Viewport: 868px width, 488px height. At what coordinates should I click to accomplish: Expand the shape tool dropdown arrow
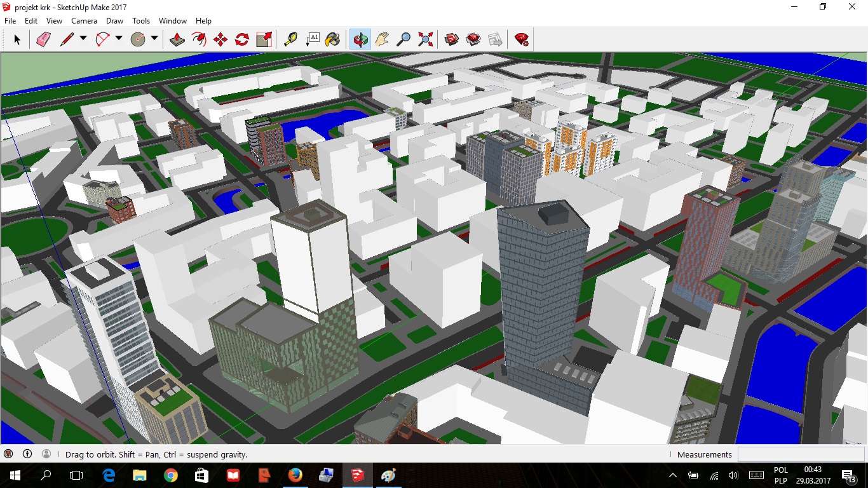pyautogui.click(x=154, y=39)
